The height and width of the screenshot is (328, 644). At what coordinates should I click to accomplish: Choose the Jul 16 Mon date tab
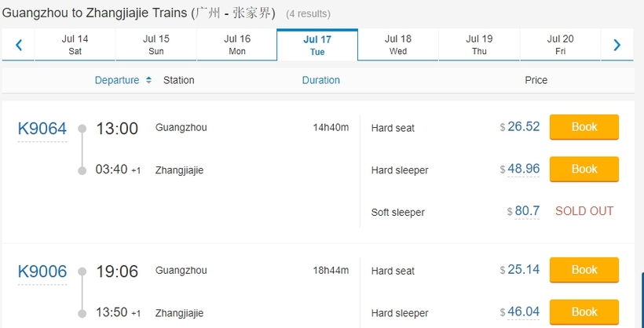tap(237, 45)
